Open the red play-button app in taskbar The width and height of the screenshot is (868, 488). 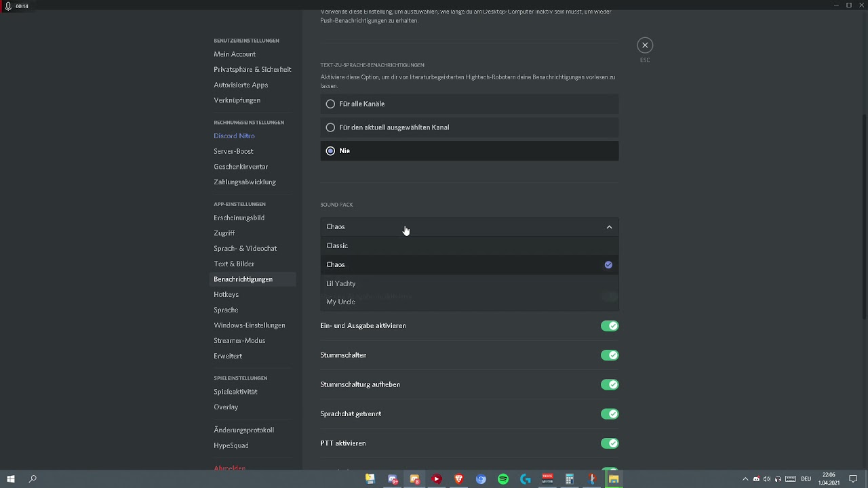(437, 479)
